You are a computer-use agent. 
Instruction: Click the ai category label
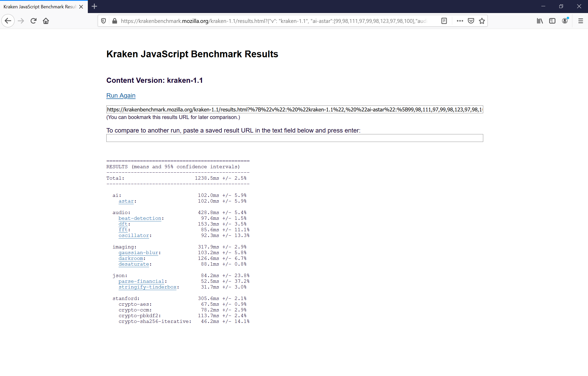[117, 195]
